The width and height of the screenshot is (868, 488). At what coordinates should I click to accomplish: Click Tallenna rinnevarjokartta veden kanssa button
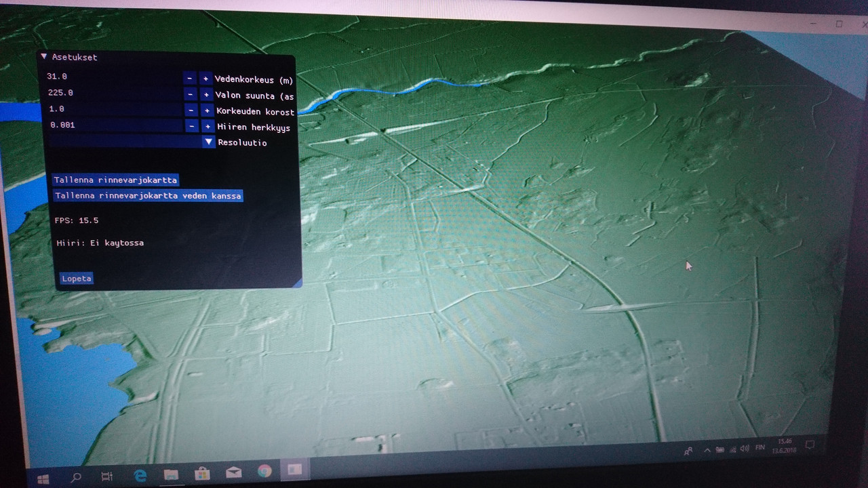click(x=148, y=196)
